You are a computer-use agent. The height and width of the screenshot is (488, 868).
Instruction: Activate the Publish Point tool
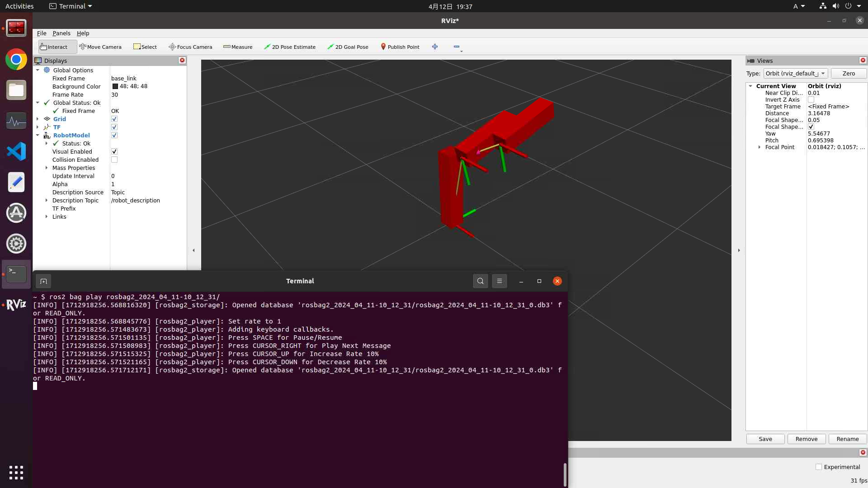pos(400,47)
